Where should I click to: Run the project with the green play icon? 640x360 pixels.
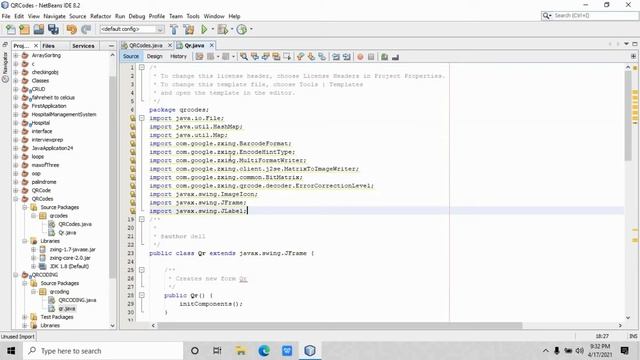pyautogui.click(x=204, y=29)
